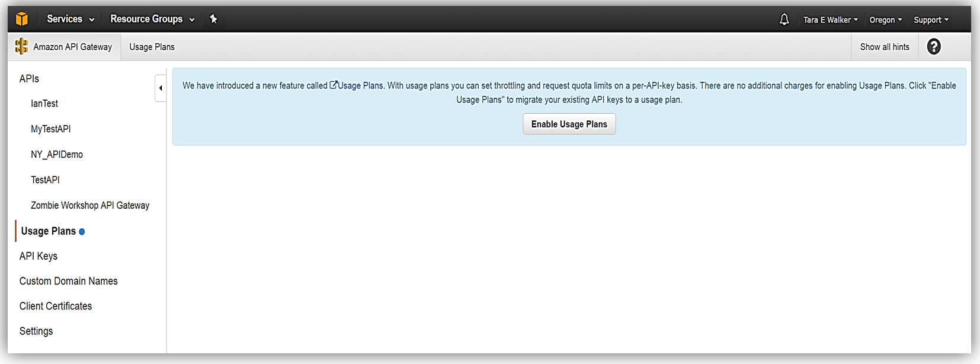
Task: Open the notifications bell icon
Action: coord(784,20)
